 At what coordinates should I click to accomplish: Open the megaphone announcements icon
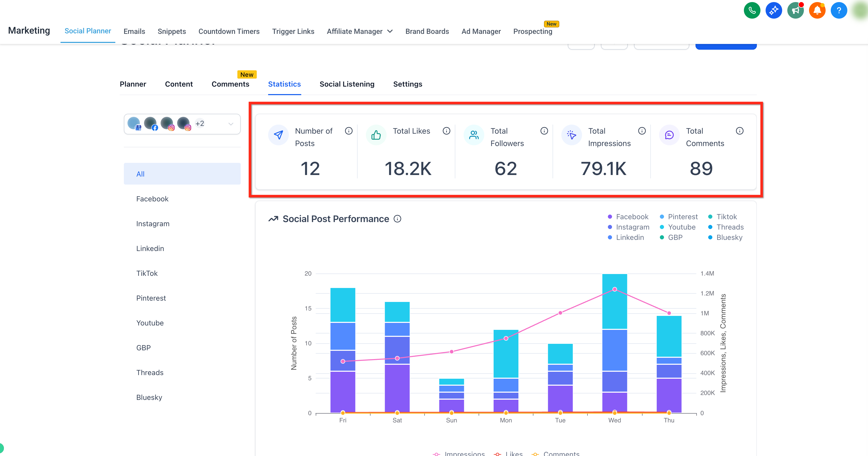[795, 10]
